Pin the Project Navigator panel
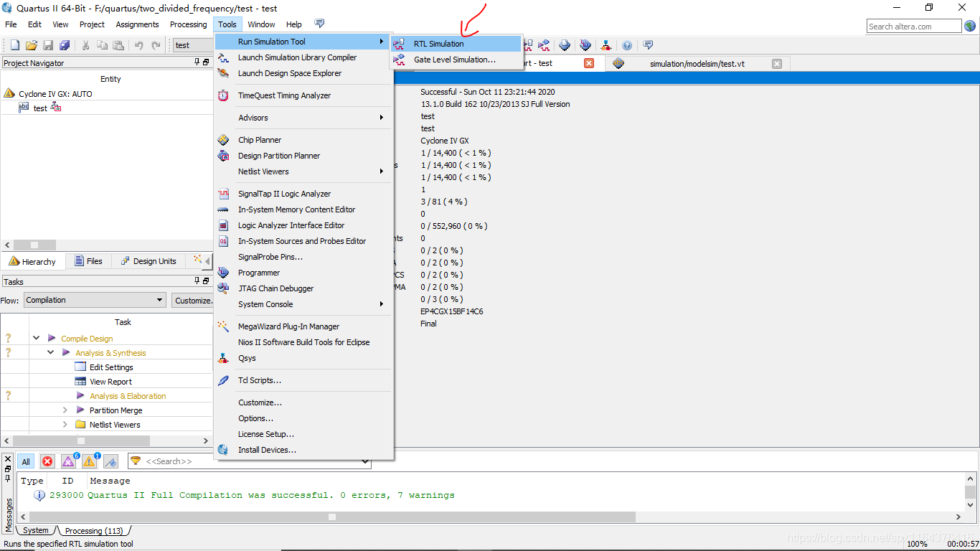This screenshot has width=980, height=551. tap(197, 62)
